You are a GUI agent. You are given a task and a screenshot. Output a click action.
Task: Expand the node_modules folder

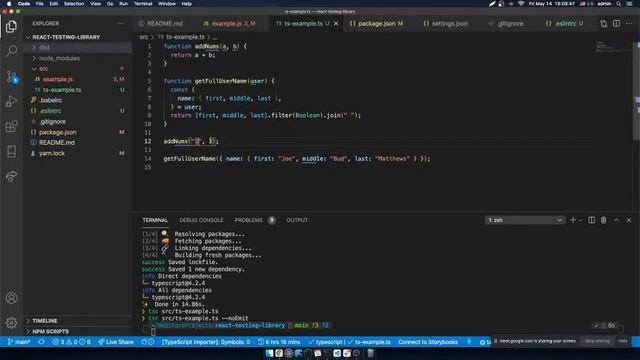[x=78, y=58]
